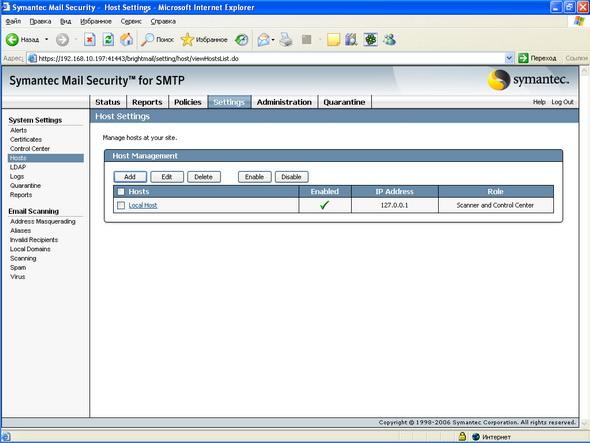
Task: Select Hosts in the sidebar
Action: [46, 158]
